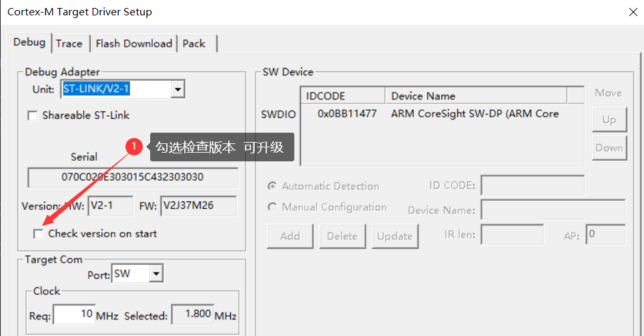This screenshot has height=336, width=644.
Task: Click the Req clock MHz input
Action: click(x=74, y=314)
